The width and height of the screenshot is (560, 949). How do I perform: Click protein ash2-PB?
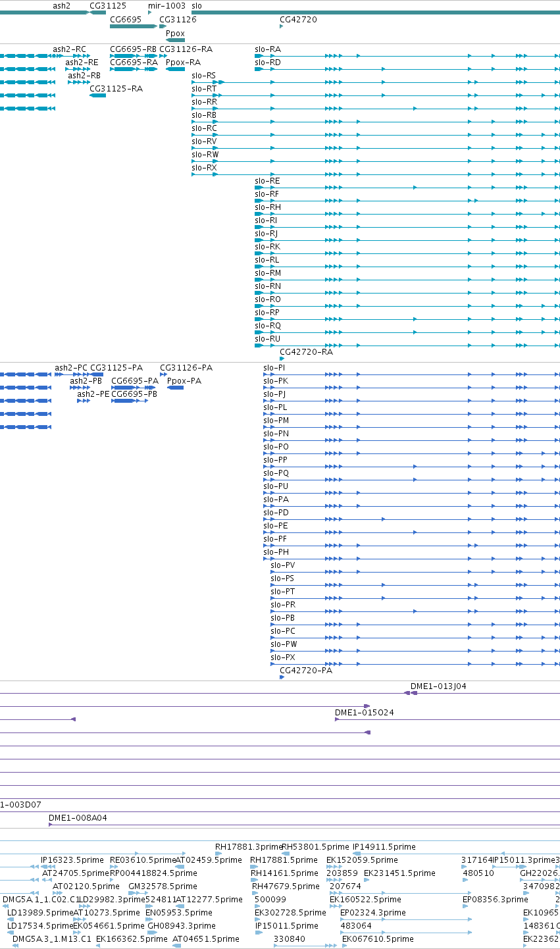86,381
